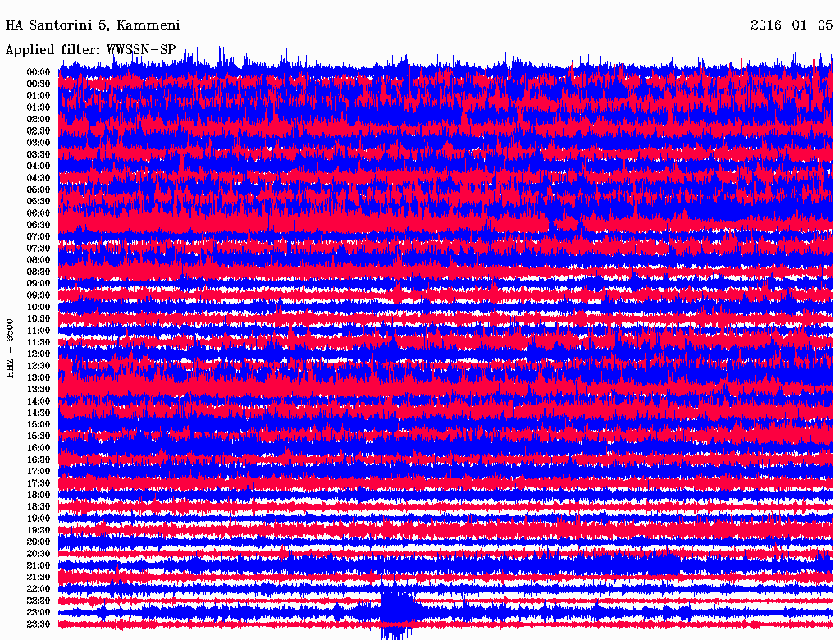Click the '10:30' time label
Image resolution: width=840 pixels, height=640 pixels.
point(39,319)
